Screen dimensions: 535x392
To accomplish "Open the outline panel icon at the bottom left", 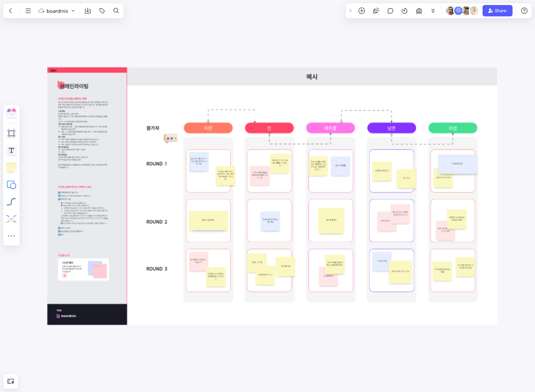I will click(x=11, y=381).
